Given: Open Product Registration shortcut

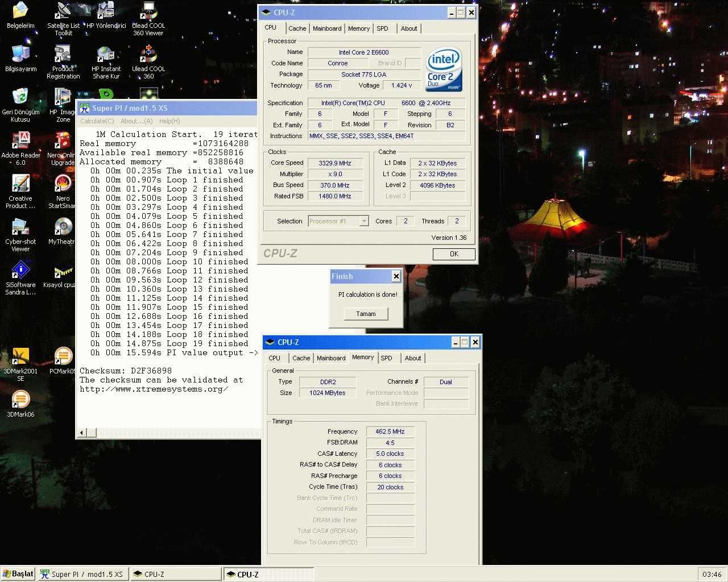Looking at the screenshot, I should (63, 62).
